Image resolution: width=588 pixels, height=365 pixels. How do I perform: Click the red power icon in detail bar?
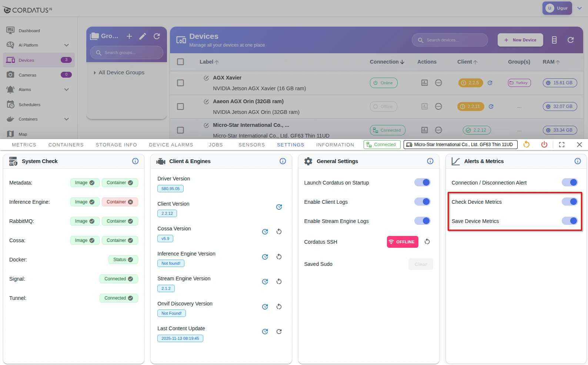[544, 145]
